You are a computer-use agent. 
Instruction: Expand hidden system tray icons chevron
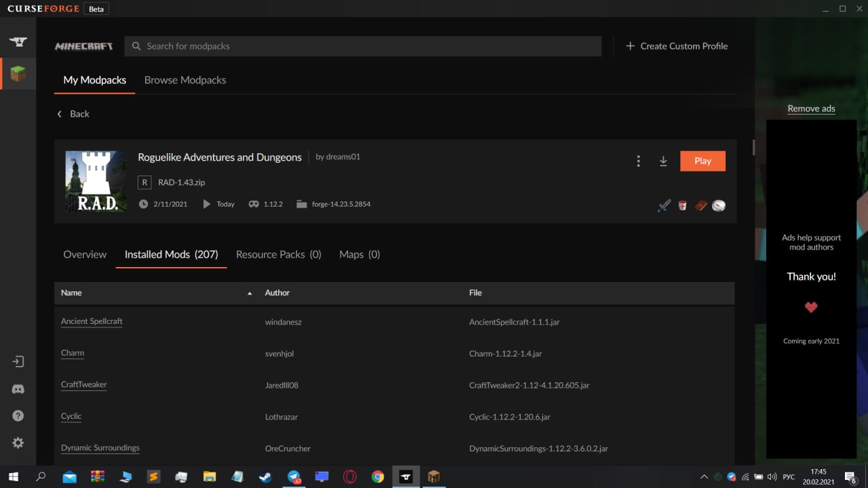tap(704, 476)
